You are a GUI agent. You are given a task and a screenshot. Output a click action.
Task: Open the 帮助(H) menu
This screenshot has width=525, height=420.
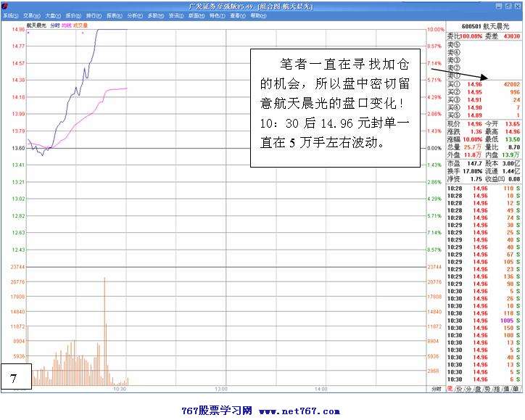[x=259, y=15]
